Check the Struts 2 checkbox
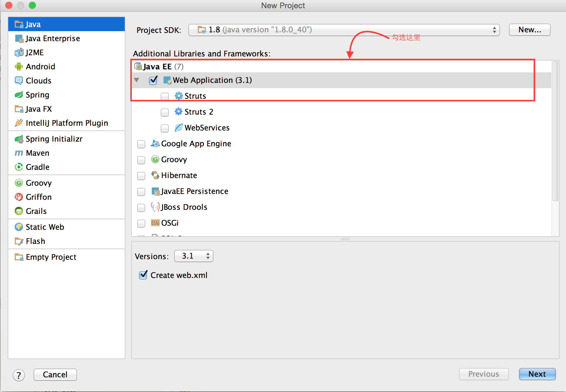Image resolution: width=566 pixels, height=392 pixels. (x=165, y=112)
